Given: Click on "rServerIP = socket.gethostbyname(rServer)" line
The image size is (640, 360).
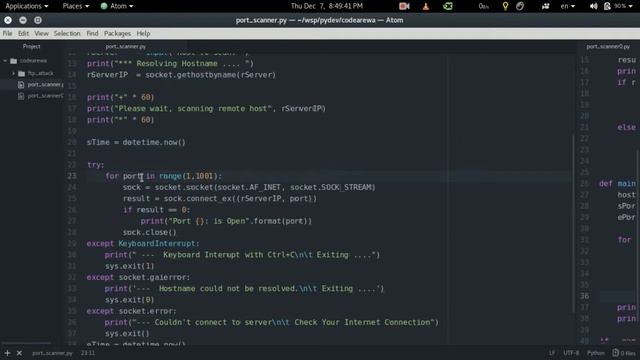Looking at the screenshot, I should (181, 75).
